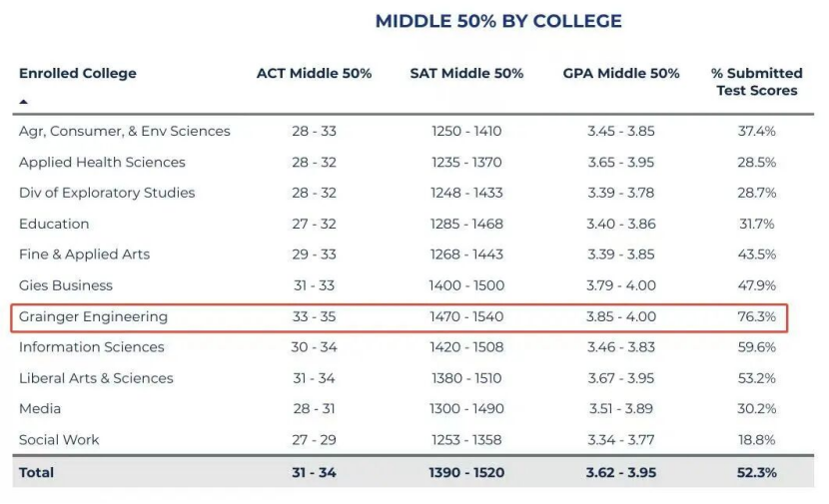Viewport: 829px width, 504px height.
Task: Click the sort arrow under Enrolled College
Action: tap(24, 102)
